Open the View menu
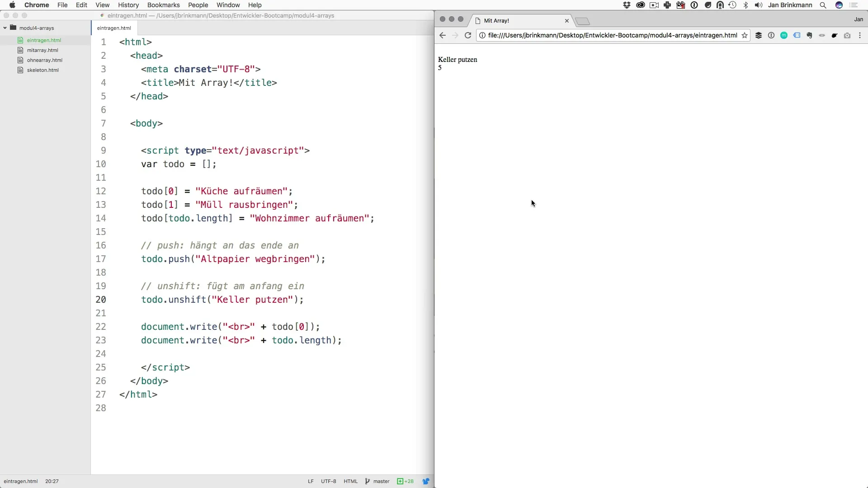 pyautogui.click(x=103, y=5)
